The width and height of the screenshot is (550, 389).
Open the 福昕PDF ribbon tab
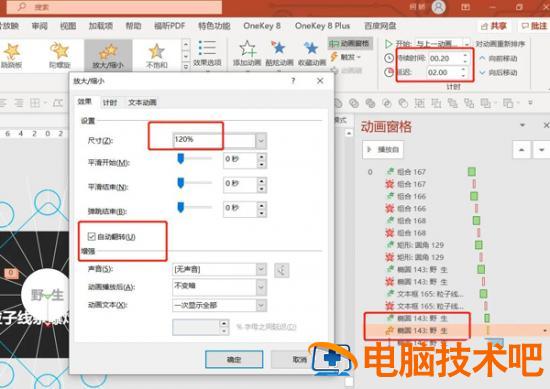click(169, 26)
